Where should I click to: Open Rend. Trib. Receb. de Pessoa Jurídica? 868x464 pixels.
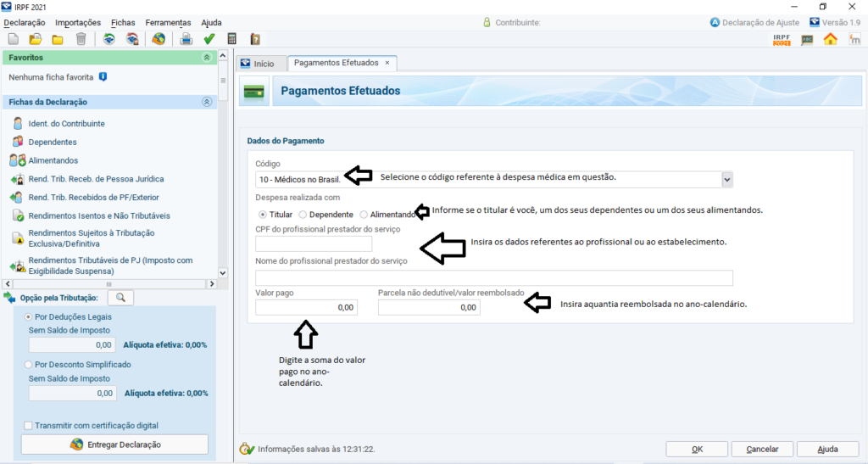pos(97,179)
